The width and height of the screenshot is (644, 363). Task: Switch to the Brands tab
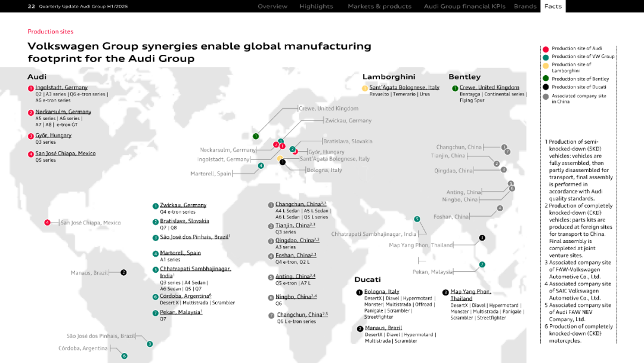(525, 7)
